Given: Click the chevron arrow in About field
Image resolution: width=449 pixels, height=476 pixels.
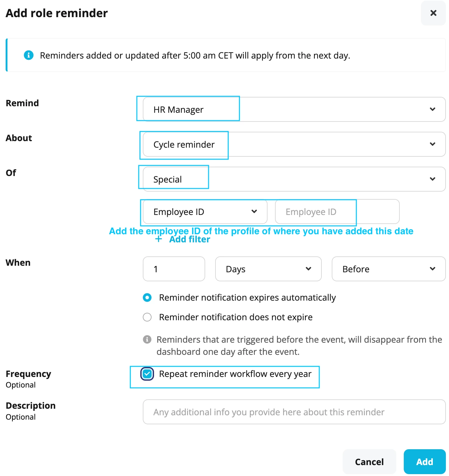Looking at the screenshot, I should point(432,144).
